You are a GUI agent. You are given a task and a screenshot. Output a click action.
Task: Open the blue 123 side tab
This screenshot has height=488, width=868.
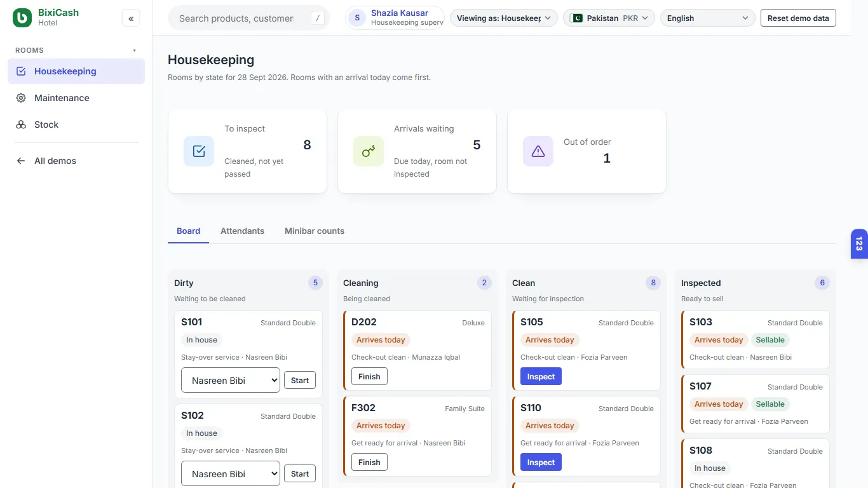859,244
